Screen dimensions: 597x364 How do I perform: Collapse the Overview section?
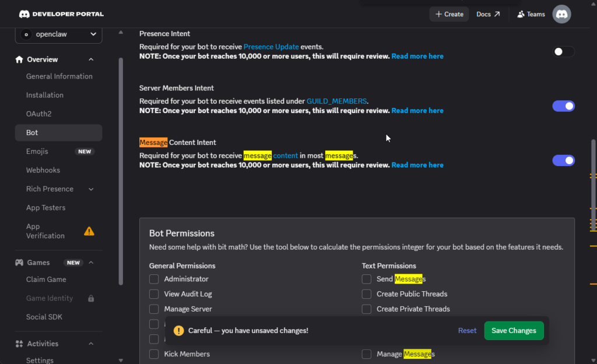(x=91, y=59)
